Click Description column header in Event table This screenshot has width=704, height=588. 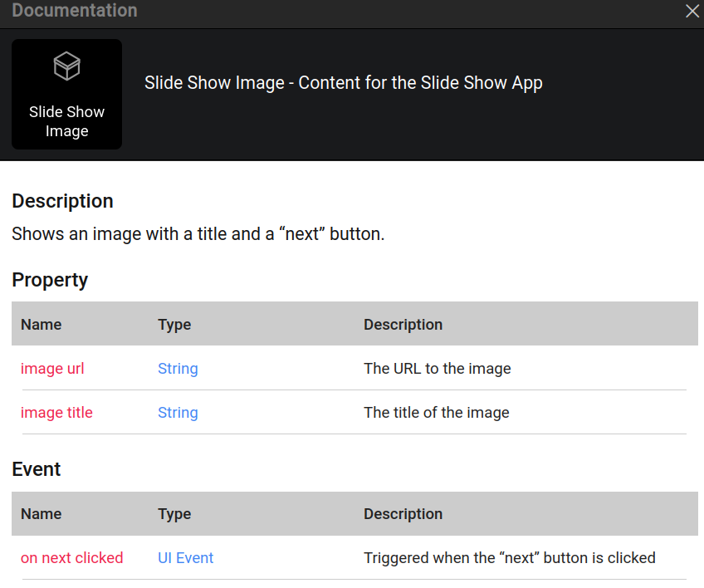click(x=403, y=514)
